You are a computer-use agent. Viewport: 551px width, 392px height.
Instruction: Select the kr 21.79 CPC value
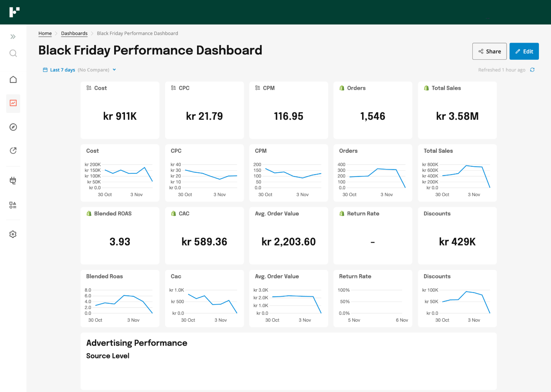(x=204, y=116)
